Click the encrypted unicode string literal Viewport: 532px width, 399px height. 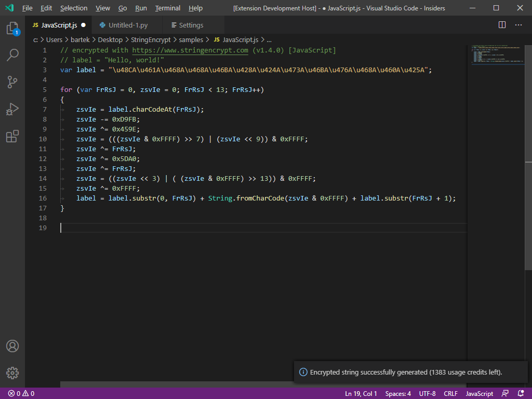[x=268, y=70]
